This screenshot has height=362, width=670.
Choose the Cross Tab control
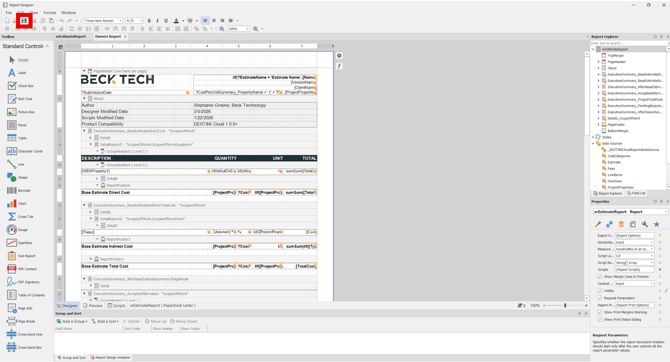pyautogui.click(x=20, y=217)
